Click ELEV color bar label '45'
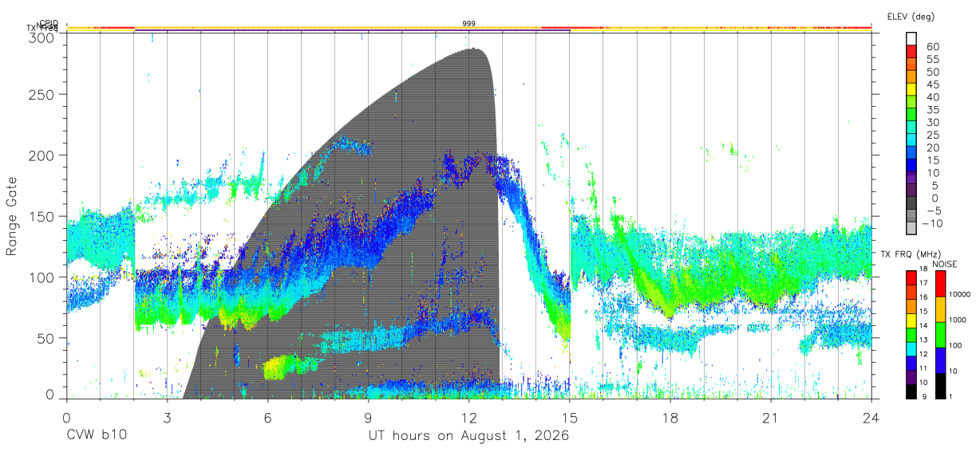Image resolution: width=980 pixels, height=452 pixels. [x=933, y=85]
